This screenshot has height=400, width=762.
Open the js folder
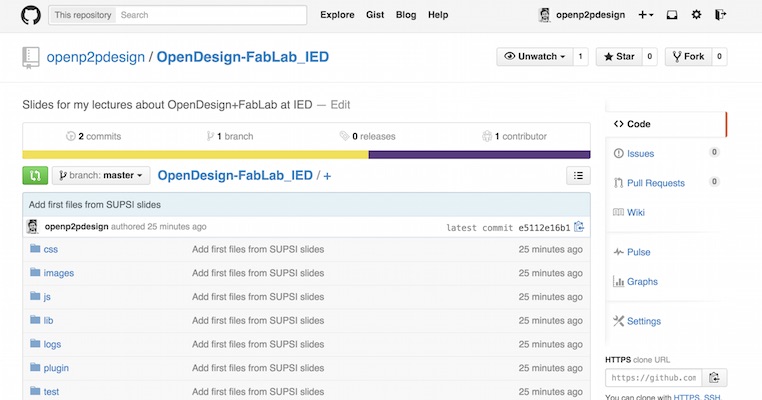(x=47, y=297)
